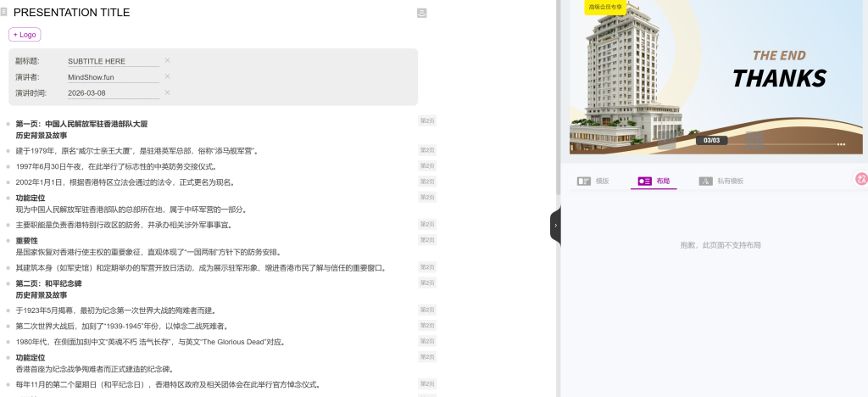The image size is (868, 397).
Task: Click the bullet of 功能定位 above 香港首座
Action: 8,358
